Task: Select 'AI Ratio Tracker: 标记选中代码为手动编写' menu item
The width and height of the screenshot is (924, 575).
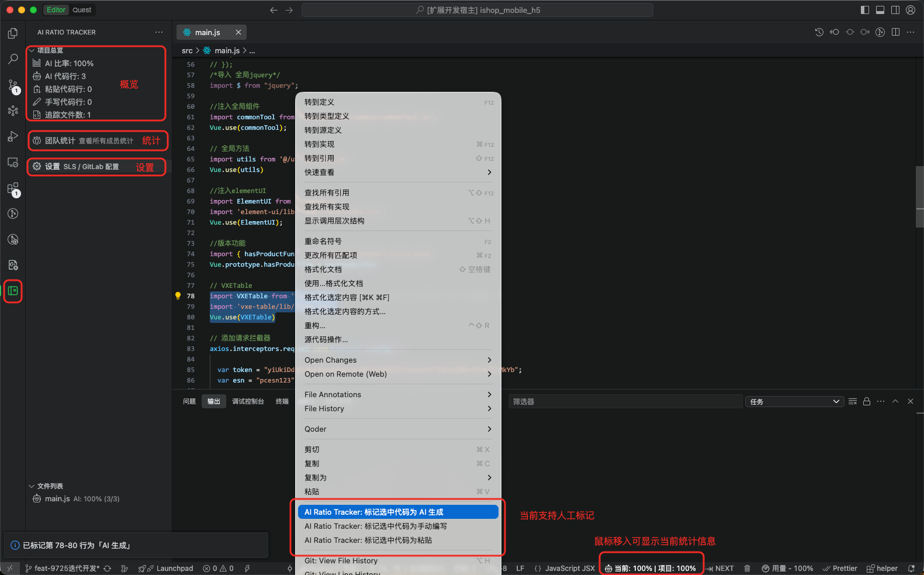Action: coord(375,526)
